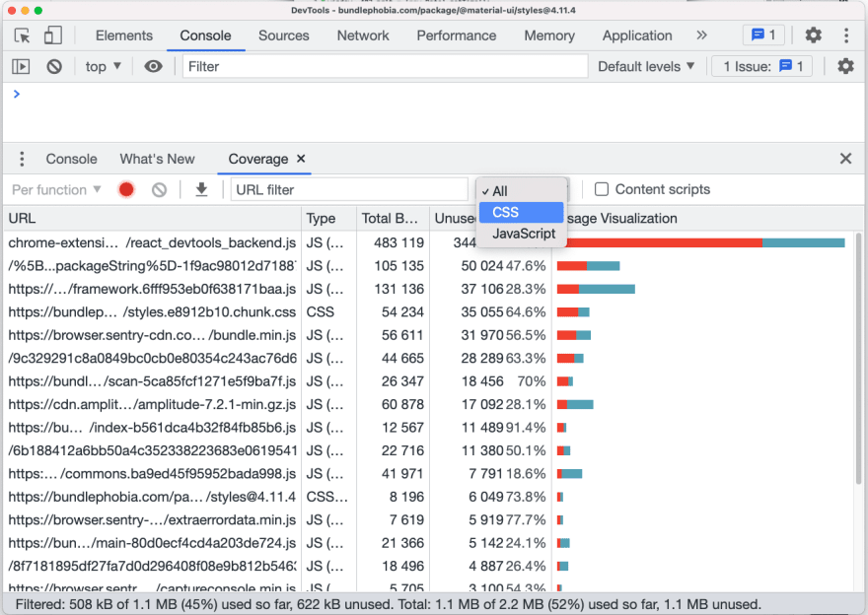Select the react_devtools_backend.js row
Viewport: 868px width, 615px height.
pos(429,242)
